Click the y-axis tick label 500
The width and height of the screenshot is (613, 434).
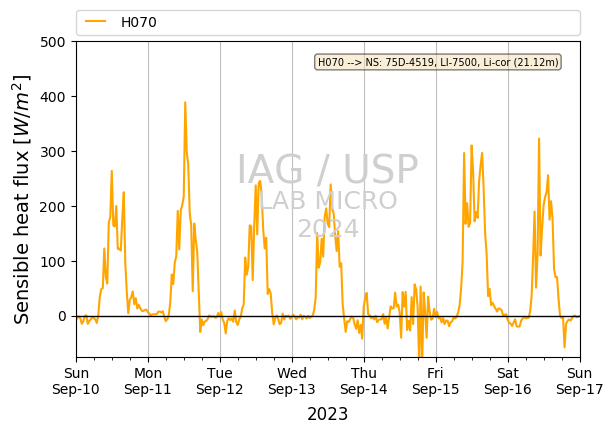[x=53, y=42]
